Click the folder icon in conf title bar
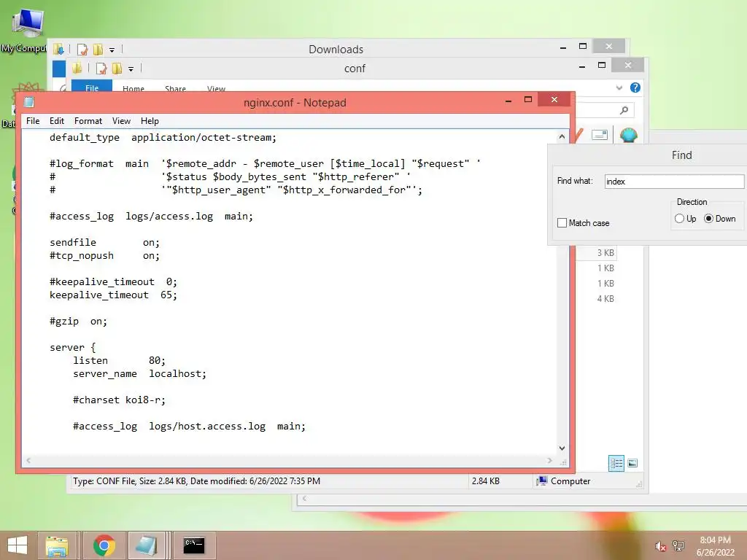 (77, 69)
